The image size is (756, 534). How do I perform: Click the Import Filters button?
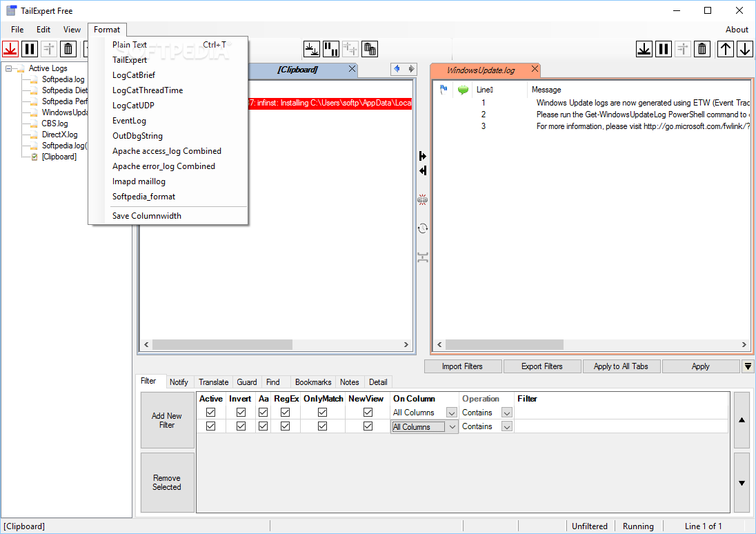[463, 366]
